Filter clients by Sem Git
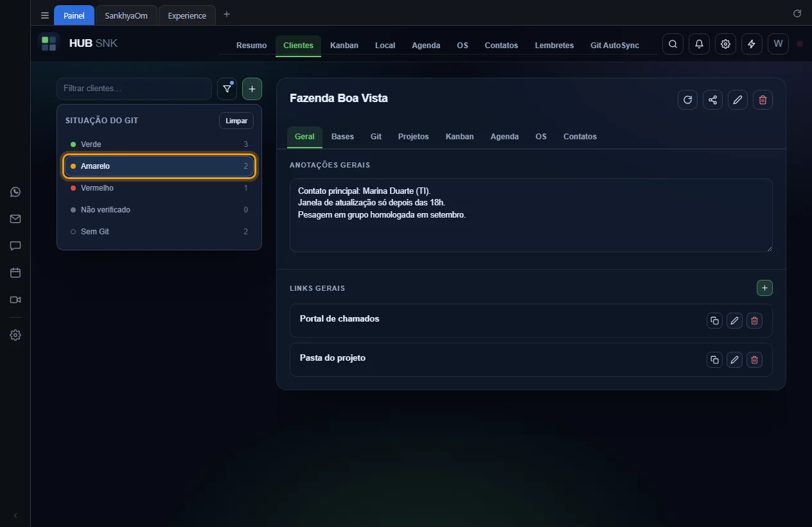This screenshot has width=812, height=527. [x=159, y=232]
